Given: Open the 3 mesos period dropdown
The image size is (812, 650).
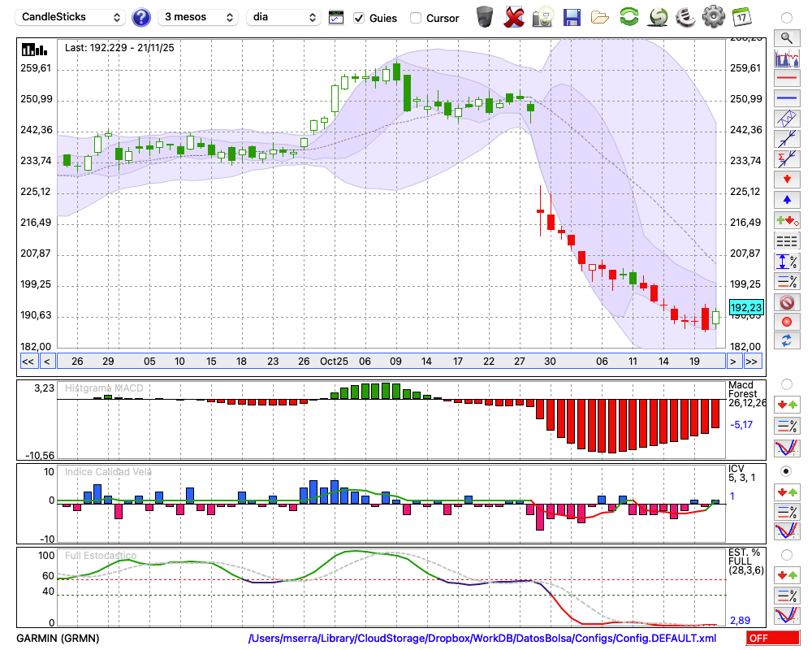Looking at the screenshot, I should (197, 17).
